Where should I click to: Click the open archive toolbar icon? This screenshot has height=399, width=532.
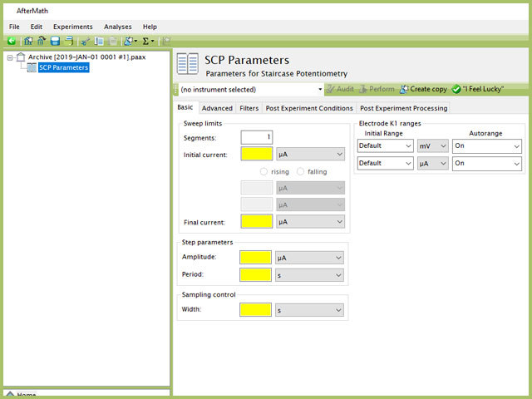[x=42, y=41]
